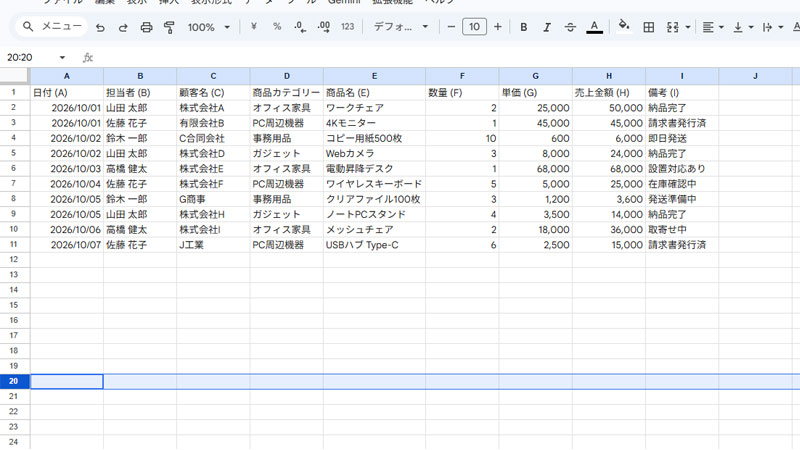Select the date cell 2026/10/03
This screenshot has height=450, width=800.
click(x=67, y=168)
